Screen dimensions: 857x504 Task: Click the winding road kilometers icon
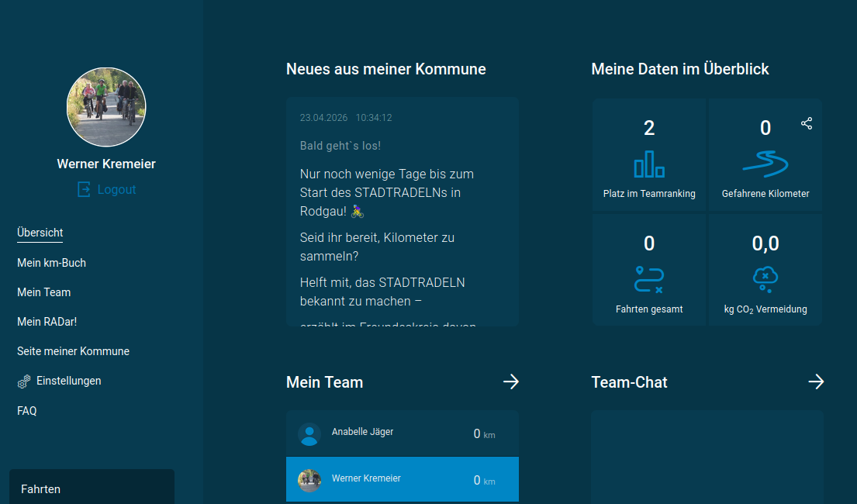[x=765, y=164]
